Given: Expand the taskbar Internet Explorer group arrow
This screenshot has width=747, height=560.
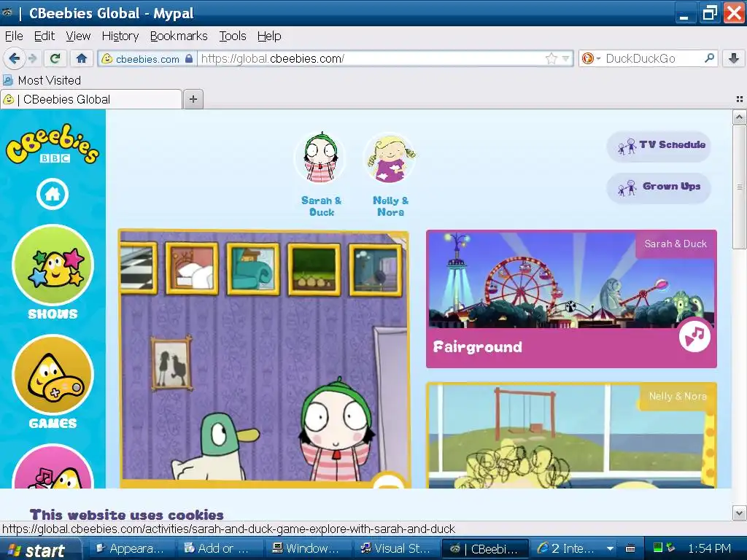Looking at the screenshot, I should pyautogui.click(x=610, y=548).
